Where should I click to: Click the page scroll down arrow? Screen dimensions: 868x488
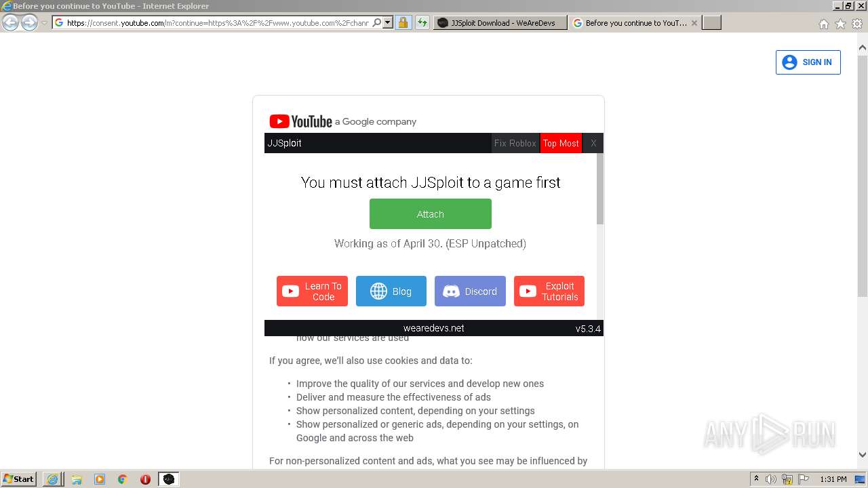tap(862, 455)
